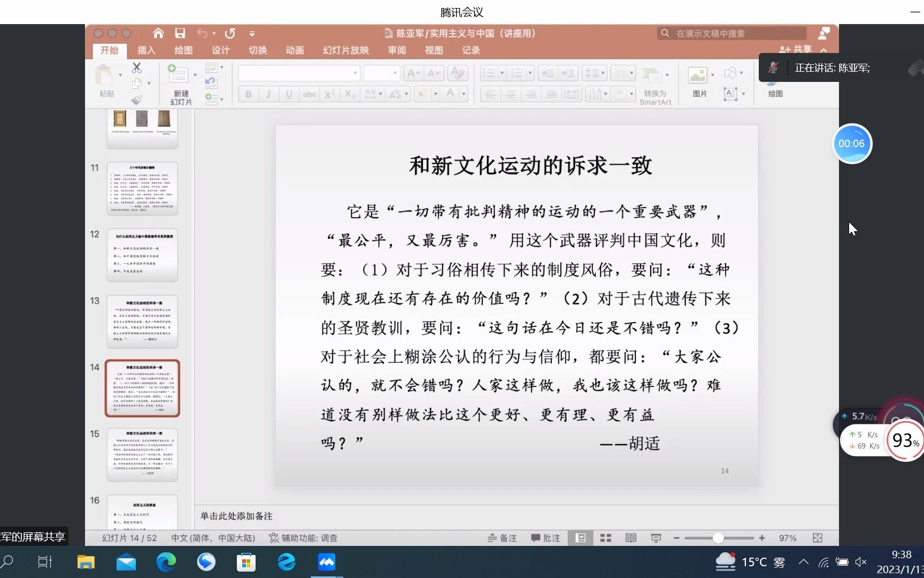Increase font size with larger A button
The image size is (924, 578).
coord(413,73)
